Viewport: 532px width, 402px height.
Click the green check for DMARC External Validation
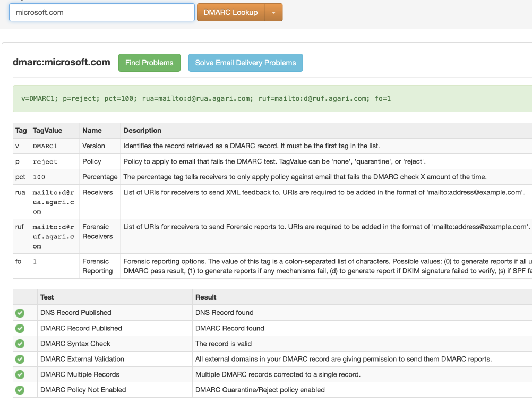pyautogui.click(x=20, y=359)
